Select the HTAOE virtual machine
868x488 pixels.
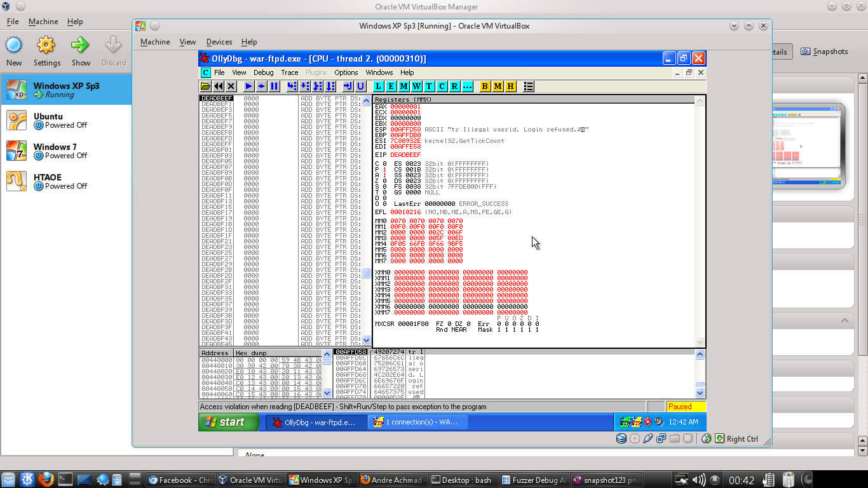click(66, 181)
